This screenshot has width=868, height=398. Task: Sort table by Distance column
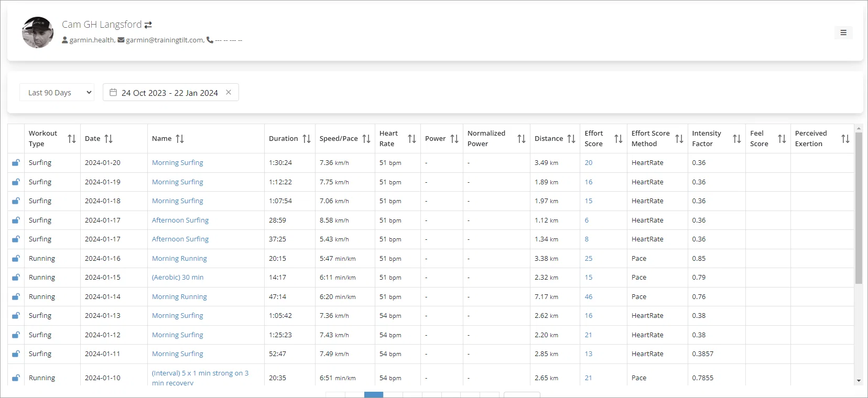coord(571,139)
